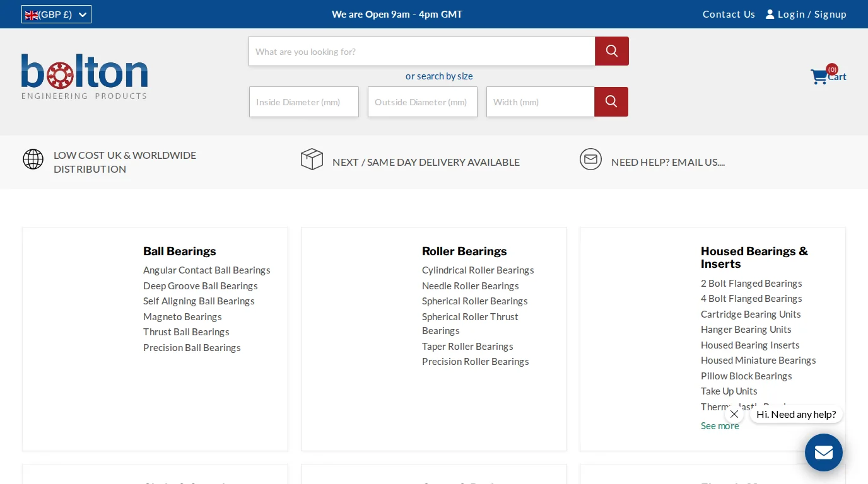The width and height of the screenshot is (868, 484).
Task: Open Housed Bearings & Inserts heading
Action: click(x=754, y=257)
